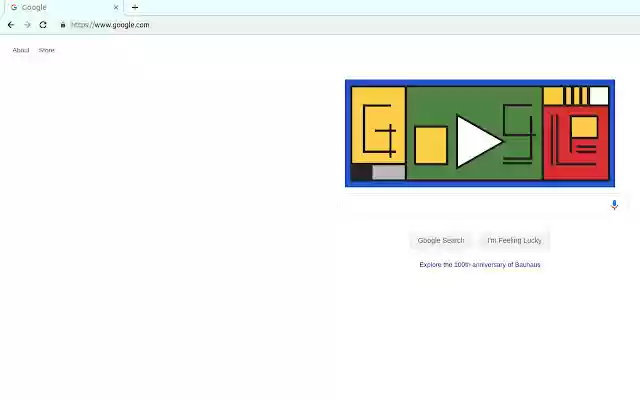
Task: Reload the page with the refresh icon
Action: pos(43,25)
